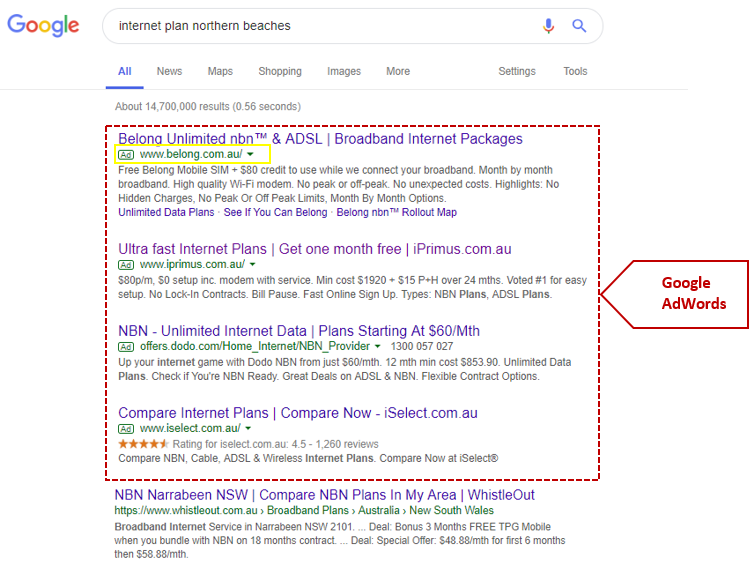Click the whistleout.com.au breadcrumb URL
This screenshot has width=749, height=577.
(x=304, y=511)
